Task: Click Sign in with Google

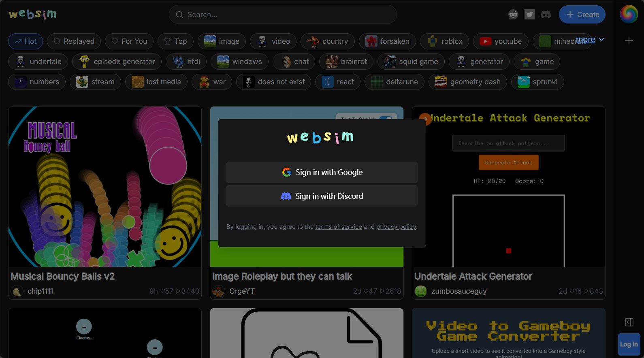Action: point(322,172)
